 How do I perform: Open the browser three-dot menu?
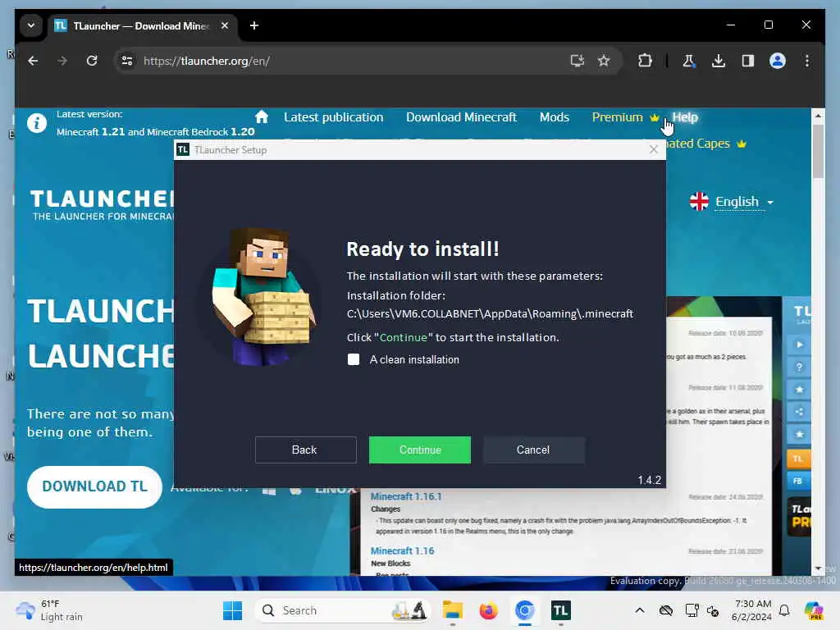click(807, 61)
